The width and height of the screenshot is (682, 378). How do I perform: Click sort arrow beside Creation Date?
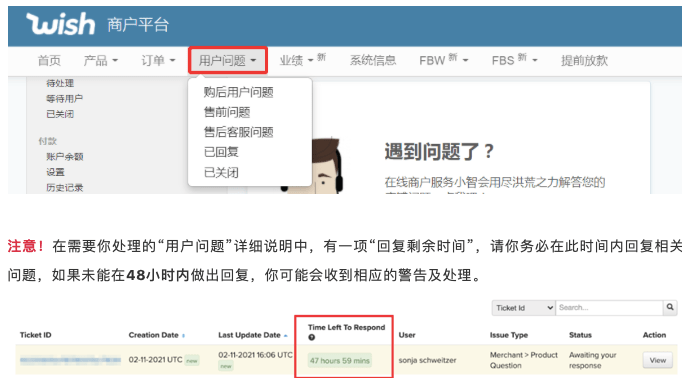[184, 335]
